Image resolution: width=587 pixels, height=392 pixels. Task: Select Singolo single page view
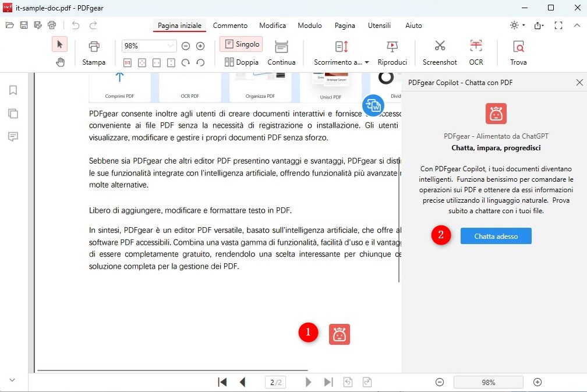241,44
